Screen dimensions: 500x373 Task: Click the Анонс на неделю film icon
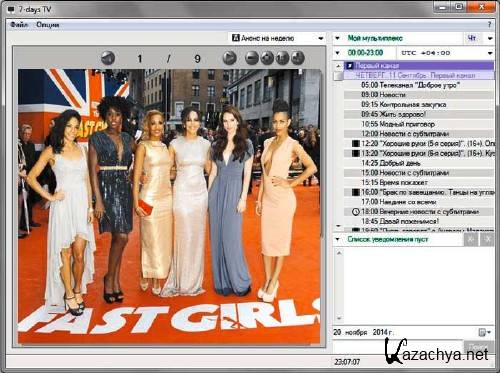tap(236, 38)
